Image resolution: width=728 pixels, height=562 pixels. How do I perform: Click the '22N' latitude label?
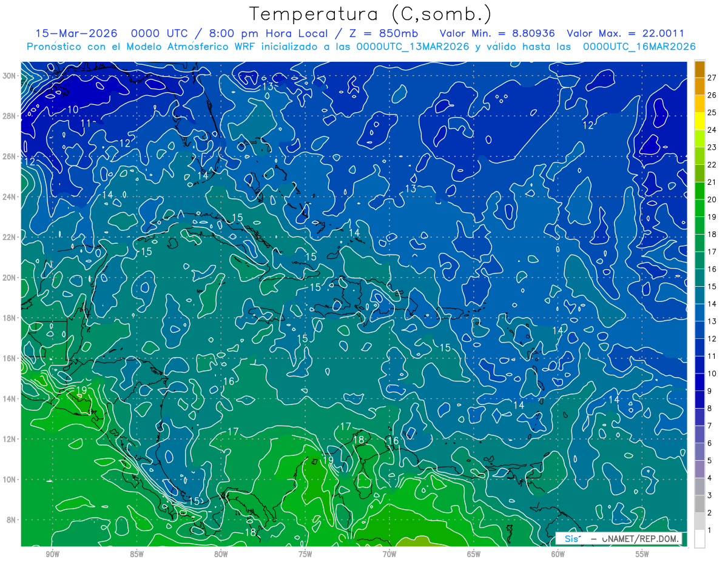(8, 237)
